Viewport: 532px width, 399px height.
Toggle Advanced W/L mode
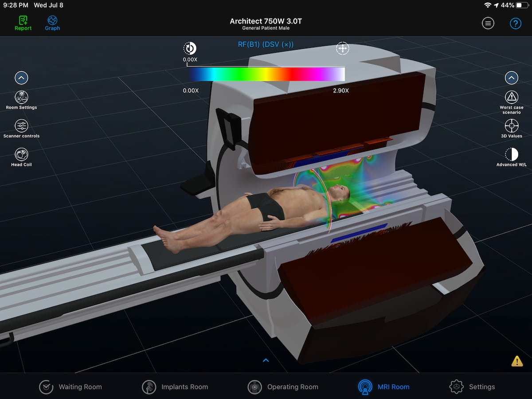[x=511, y=156]
